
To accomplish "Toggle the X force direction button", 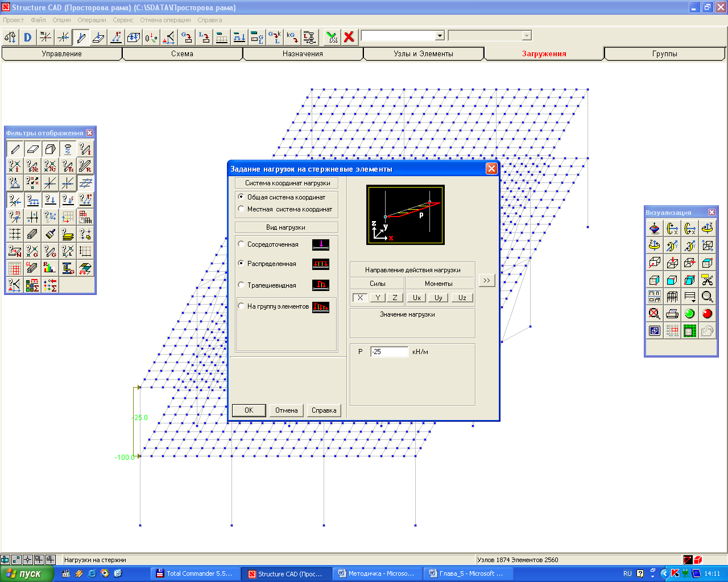I will click(x=360, y=297).
